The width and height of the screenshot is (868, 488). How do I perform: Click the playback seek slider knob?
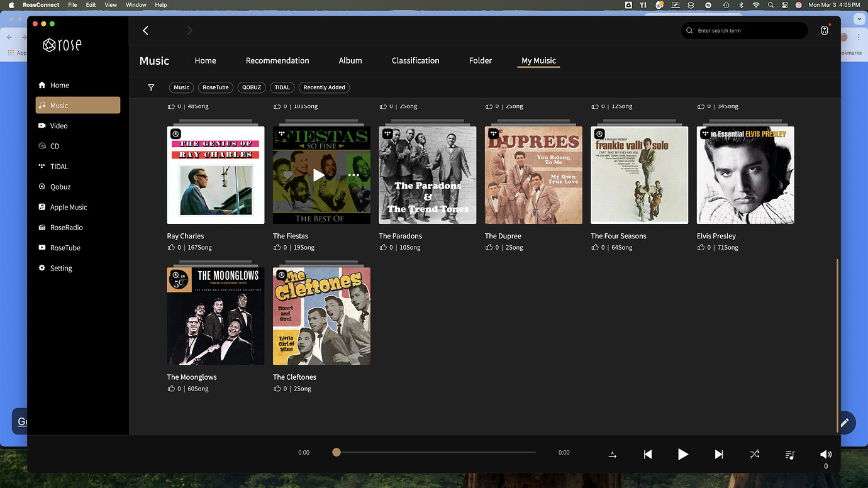coord(337,452)
